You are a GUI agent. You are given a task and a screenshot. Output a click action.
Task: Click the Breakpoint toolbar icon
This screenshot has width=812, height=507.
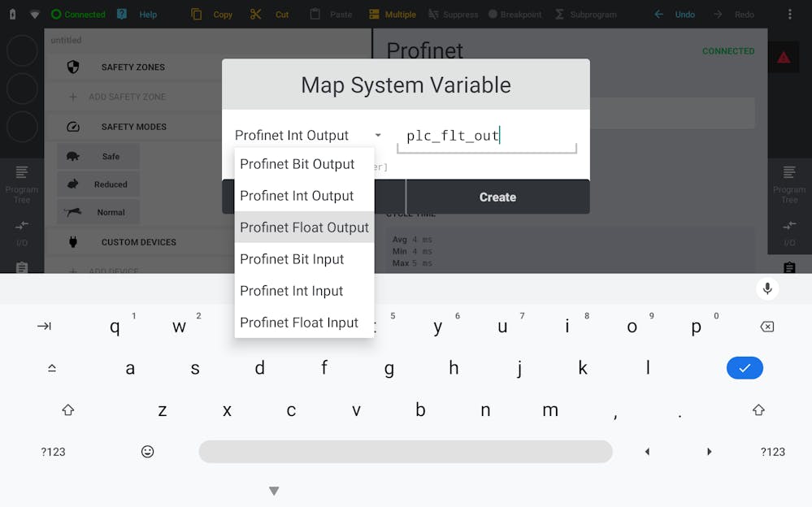click(493, 15)
